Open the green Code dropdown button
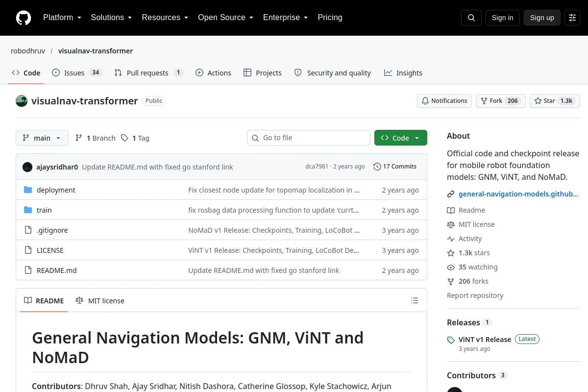Viewport: 588px width, 392px height. tap(401, 138)
